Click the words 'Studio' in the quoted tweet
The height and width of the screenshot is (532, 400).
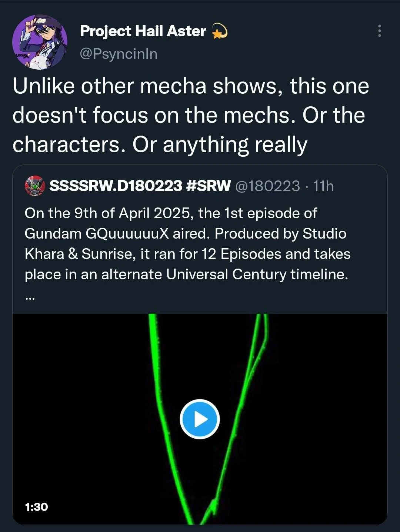(324, 234)
